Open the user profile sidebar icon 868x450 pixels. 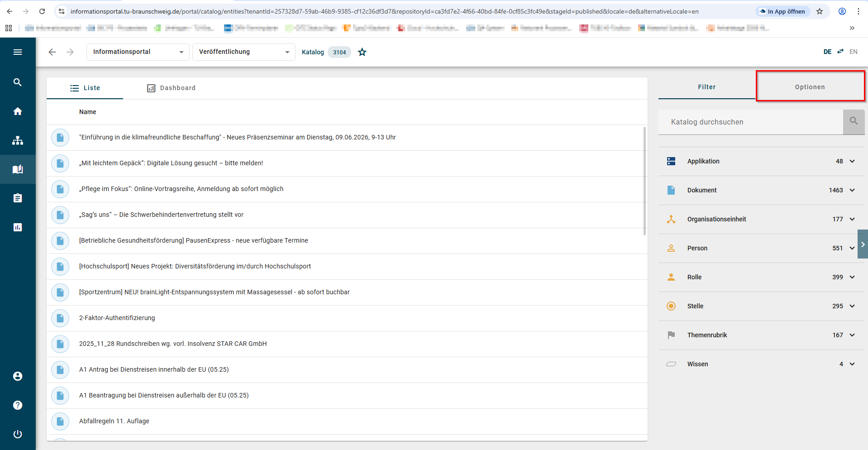point(18,376)
